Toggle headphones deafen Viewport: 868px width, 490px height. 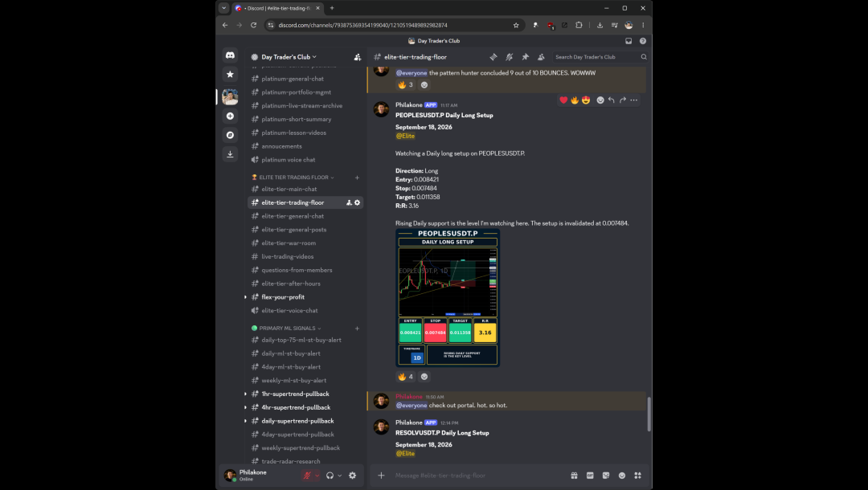330,476
